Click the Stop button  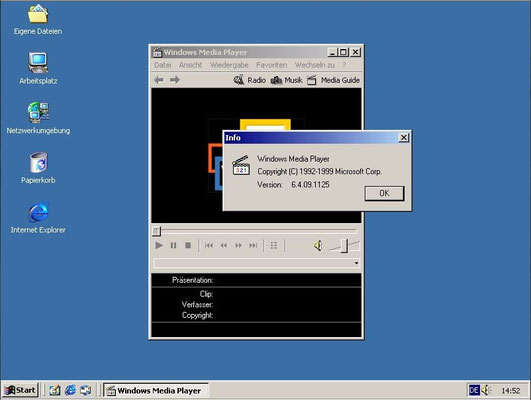[x=188, y=245]
